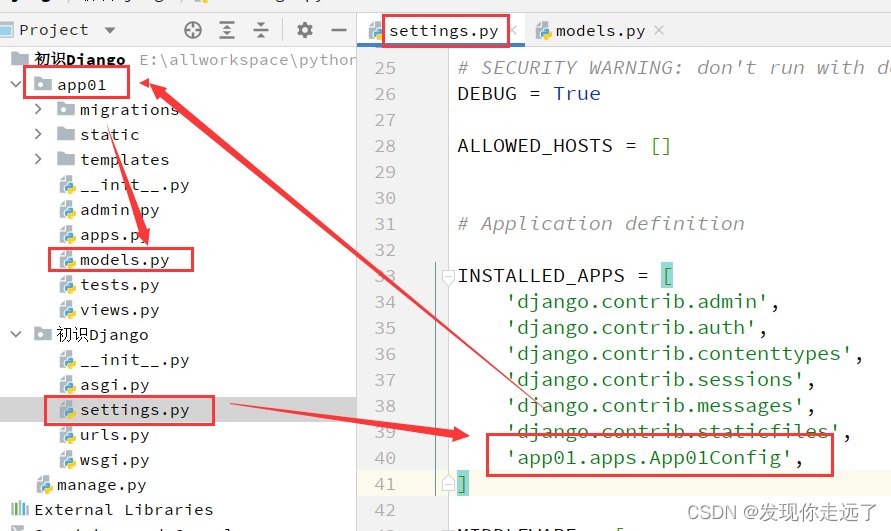Click the SECURITY WARNING comment line
This screenshot has height=531, width=891.
[x=674, y=68]
